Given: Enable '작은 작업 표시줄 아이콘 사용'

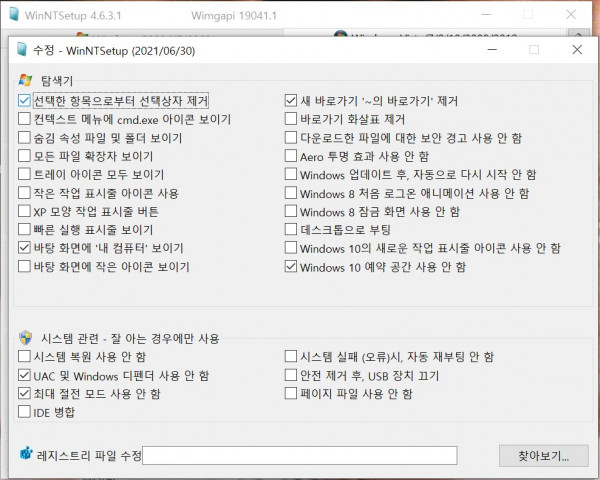Looking at the screenshot, I should (x=24, y=193).
